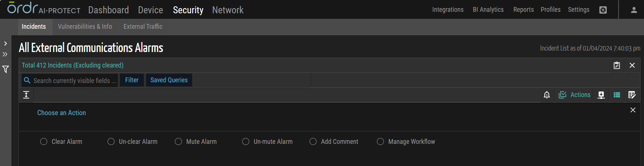
Task: Open the Saved Queries dropdown
Action: [169, 80]
